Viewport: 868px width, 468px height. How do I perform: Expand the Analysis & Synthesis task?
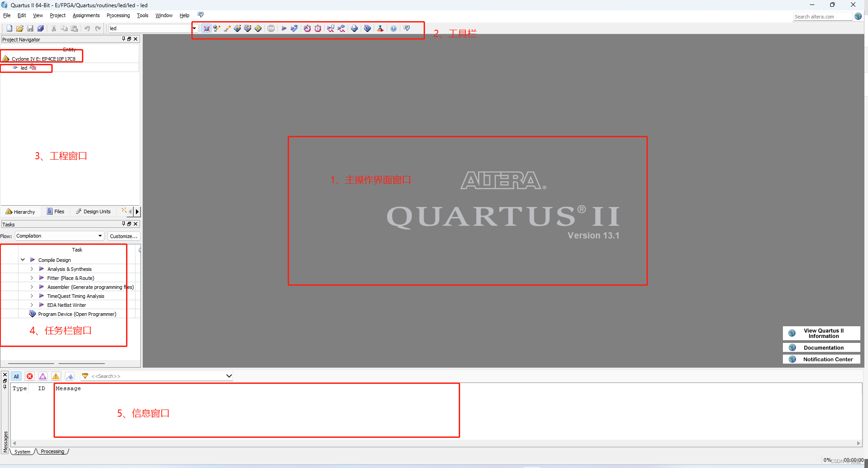pyautogui.click(x=32, y=269)
